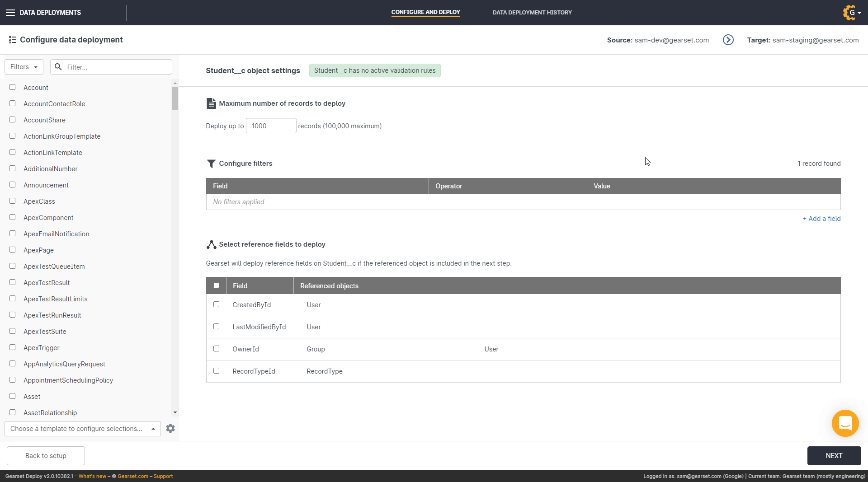Open the Intercom chat bubble
The height and width of the screenshot is (482, 868).
click(x=845, y=423)
